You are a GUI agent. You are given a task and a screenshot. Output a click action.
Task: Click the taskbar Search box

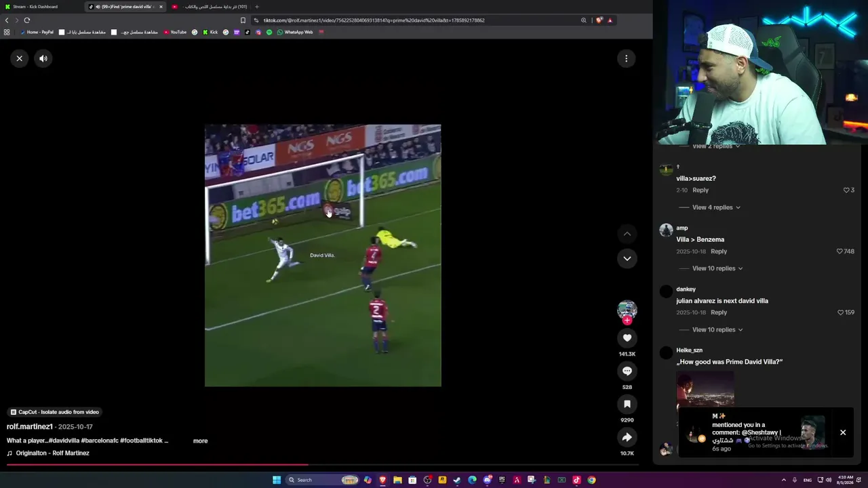(x=323, y=480)
